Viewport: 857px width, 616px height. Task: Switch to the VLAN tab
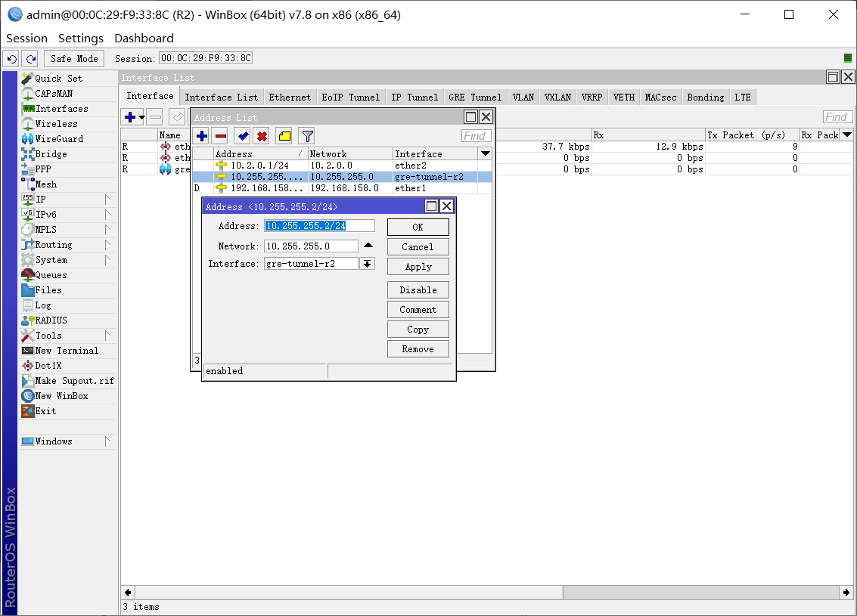pyautogui.click(x=523, y=98)
